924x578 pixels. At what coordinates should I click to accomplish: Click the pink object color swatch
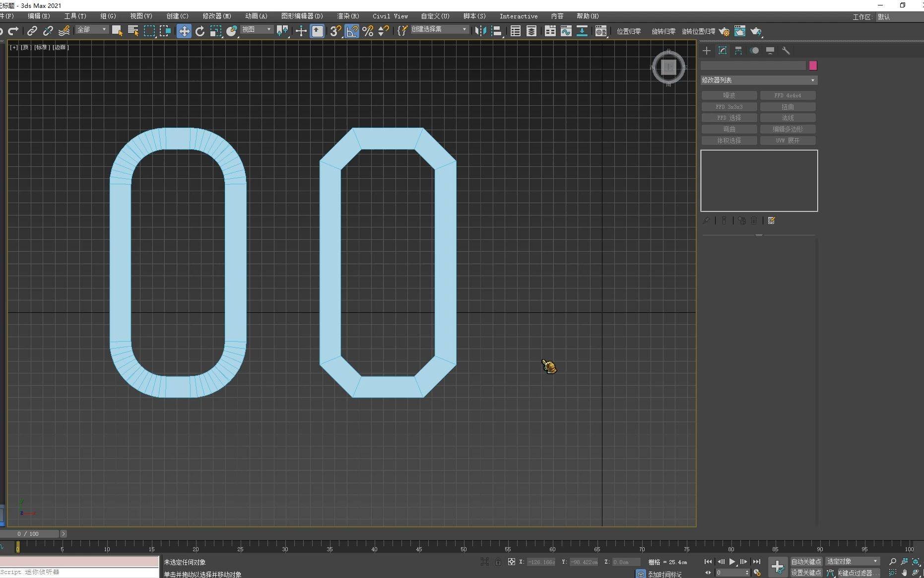click(813, 66)
